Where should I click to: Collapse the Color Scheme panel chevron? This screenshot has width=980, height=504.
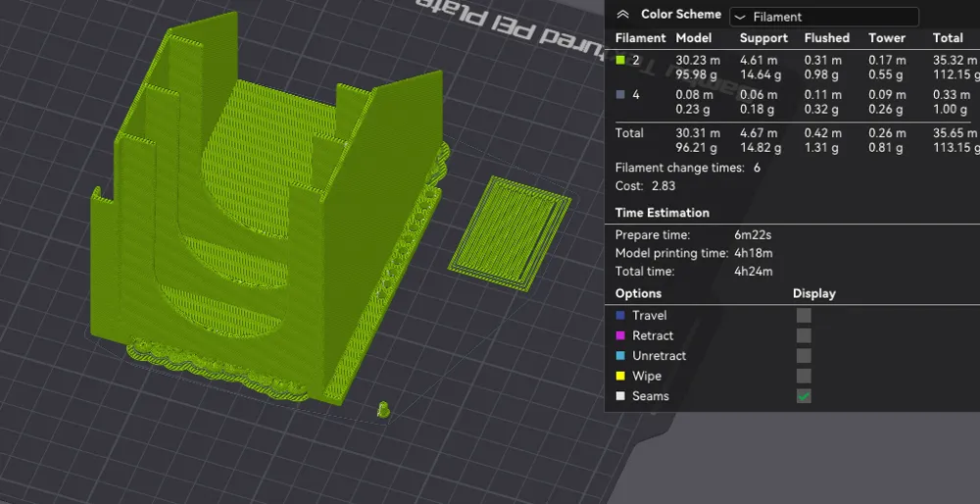point(622,15)
